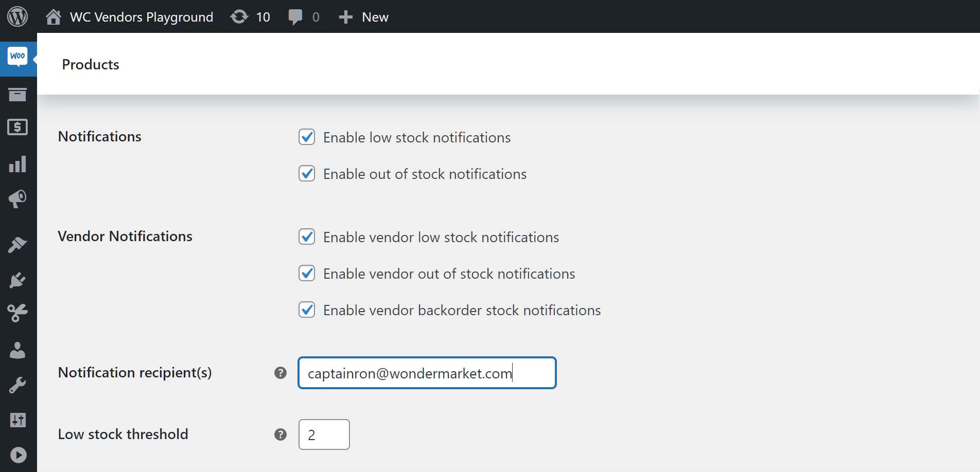Uncheck Enable low stock notifications
Screen dimensions: 980x472
click(x=307, y=137)
